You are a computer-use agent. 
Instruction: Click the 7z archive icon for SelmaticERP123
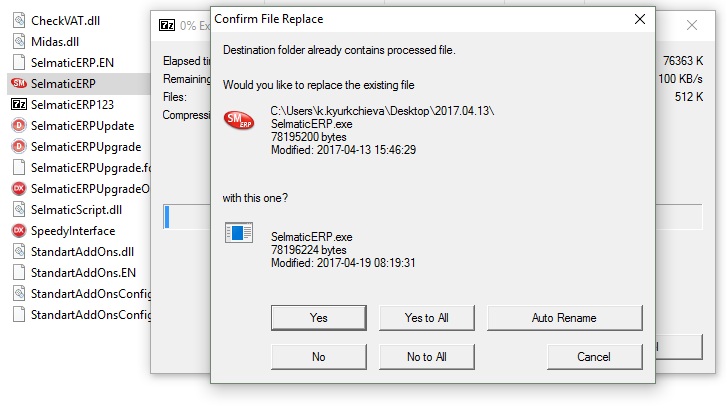coord(19,104)
